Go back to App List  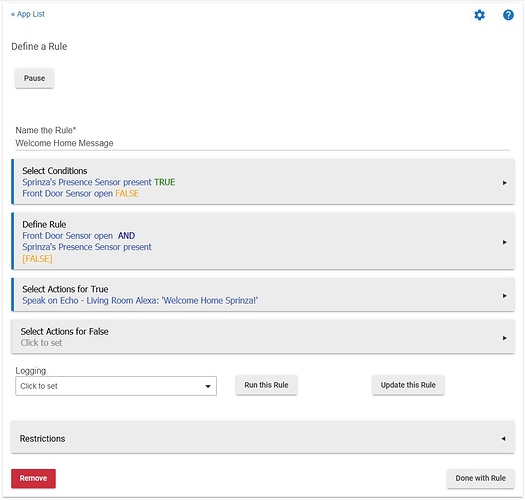28,14
